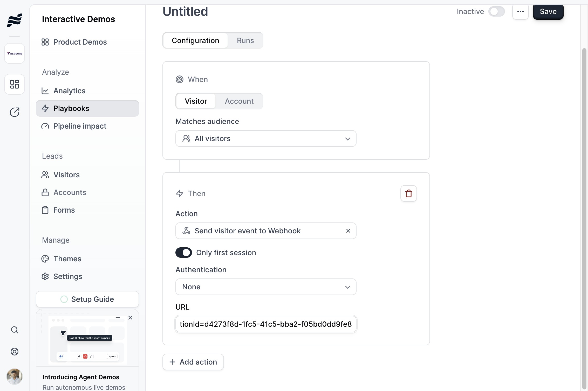This screenshot has height=391, width=588.
Task: Clear the Send visitor event to Webhook action
Action: 348,231
